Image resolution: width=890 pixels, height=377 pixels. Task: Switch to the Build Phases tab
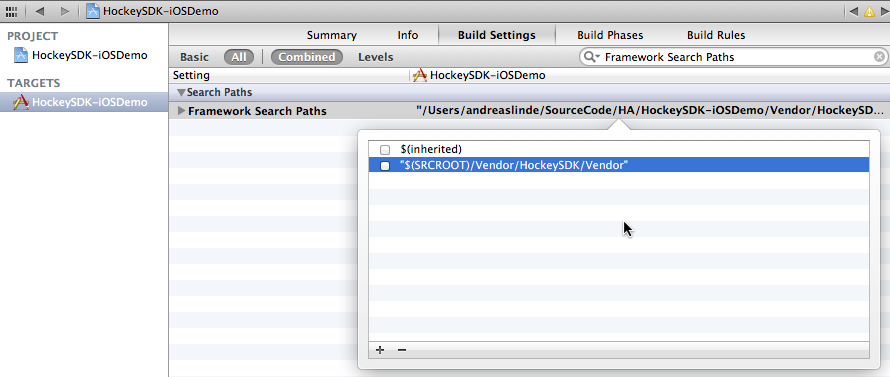pos(610,35)
